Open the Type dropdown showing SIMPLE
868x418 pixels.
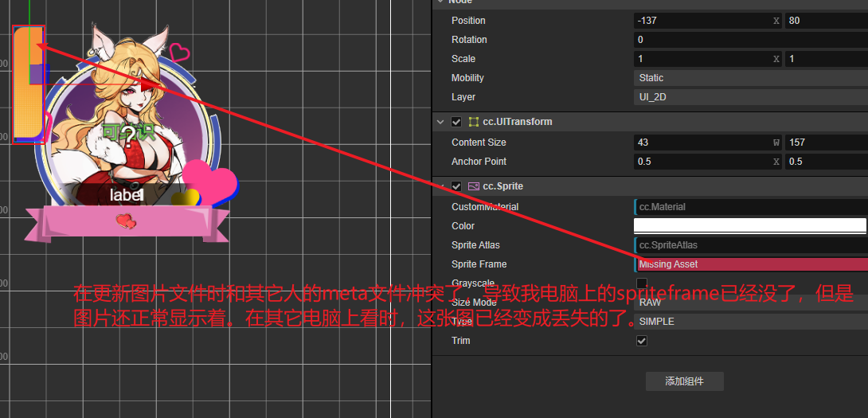pos(751,322)
